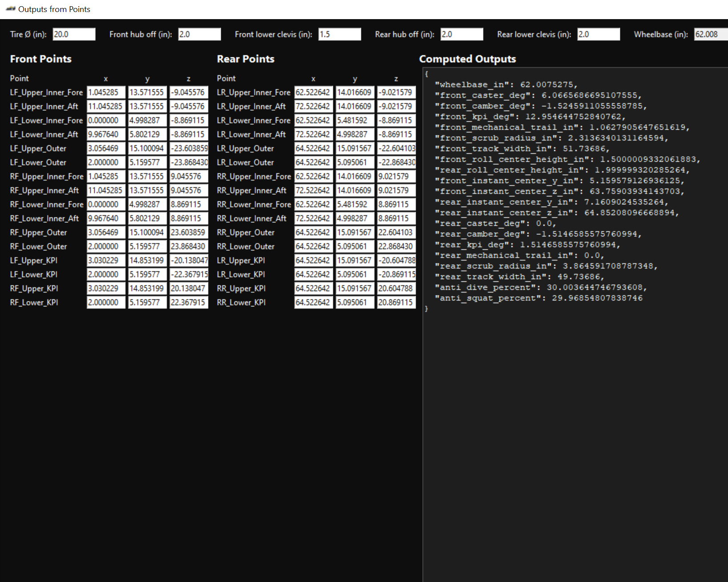Image resolution: width=728 pixels, height=582 pixels.
Task: Select RR_Upper_KPI x value field
Action: (313, 289)
